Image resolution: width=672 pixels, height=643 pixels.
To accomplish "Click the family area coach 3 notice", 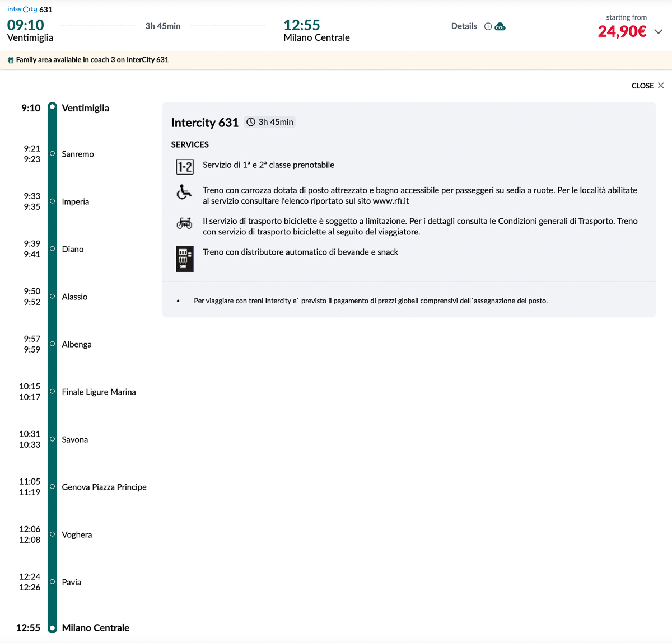I will (92, 60).
